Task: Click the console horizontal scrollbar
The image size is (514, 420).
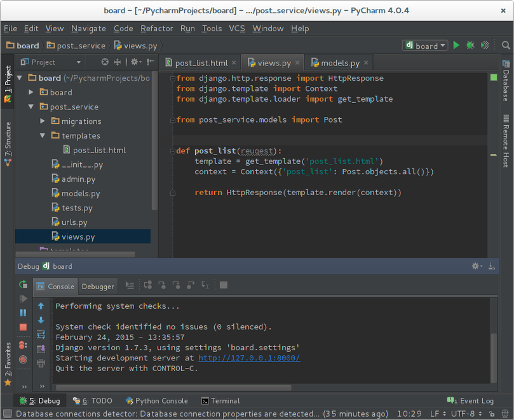Action: pos(173,388)
